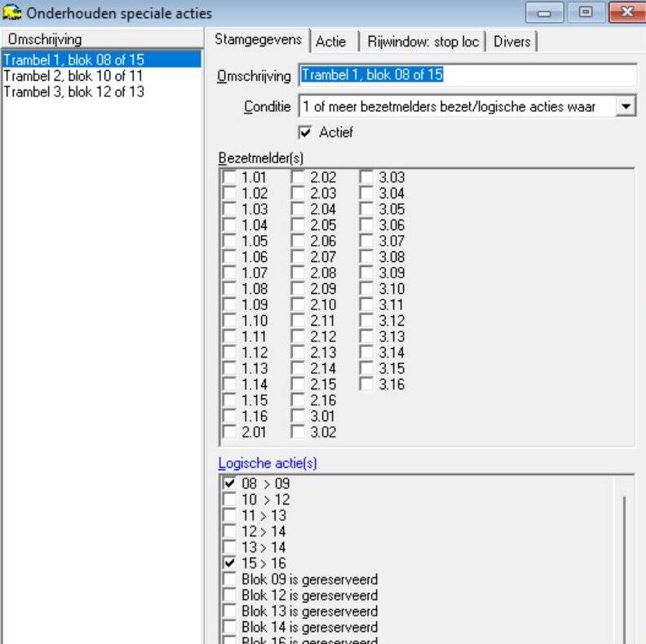Screen dimensions: 646x644
Task: Untick the Actief checkbox
Action: pos(305,132)
